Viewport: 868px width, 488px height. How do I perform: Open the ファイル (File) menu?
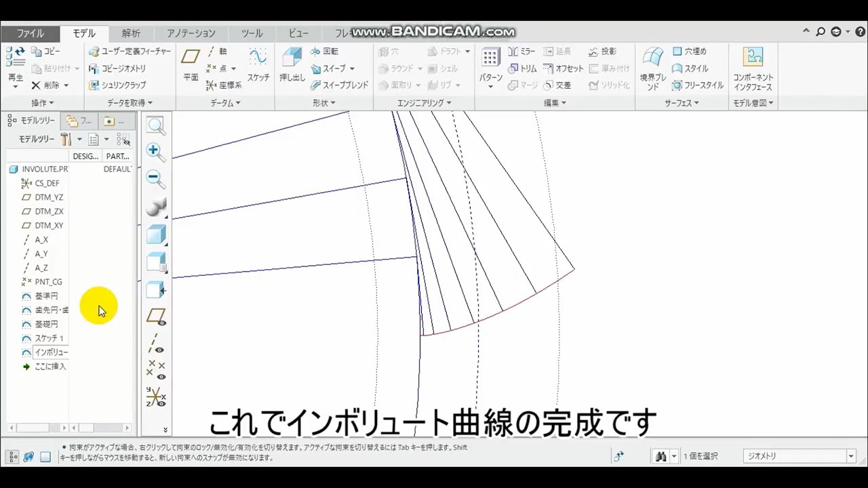pos(30,33)
